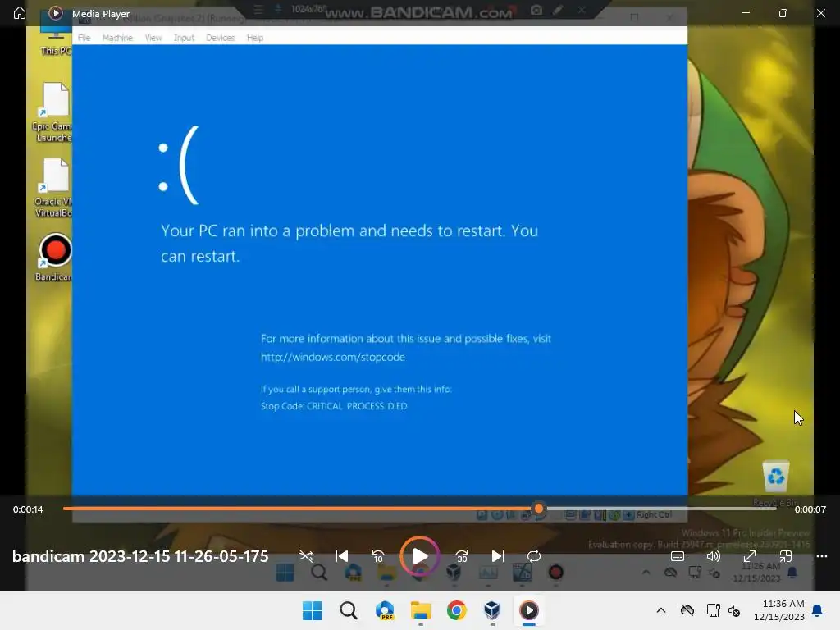Open volume control

click(x=713, y=556)
